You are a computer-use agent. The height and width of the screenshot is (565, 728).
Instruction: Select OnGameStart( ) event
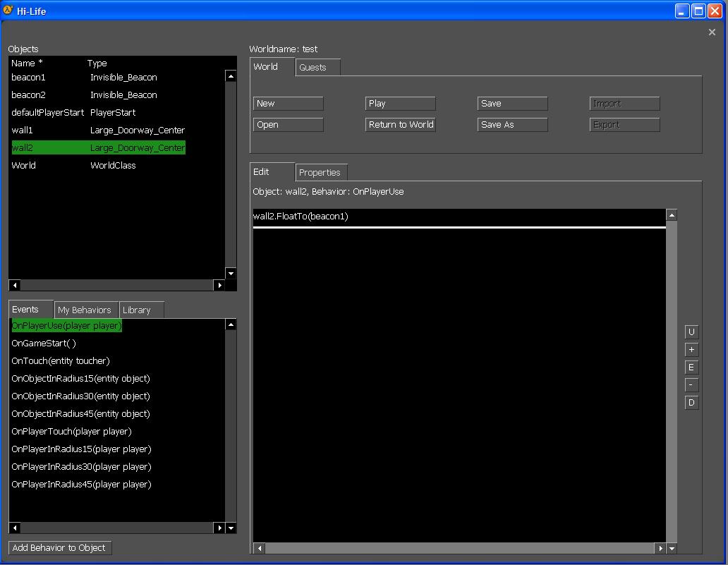(x=44, y=343)
